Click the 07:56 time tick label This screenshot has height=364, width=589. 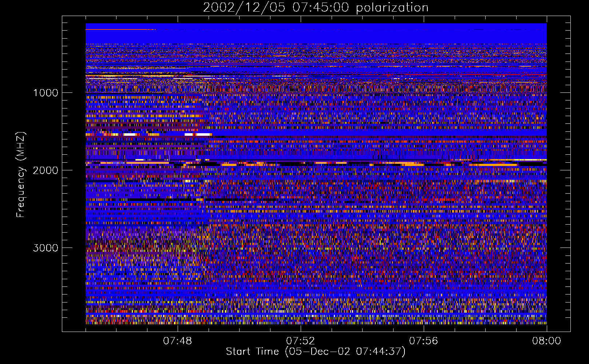(423, 341)
